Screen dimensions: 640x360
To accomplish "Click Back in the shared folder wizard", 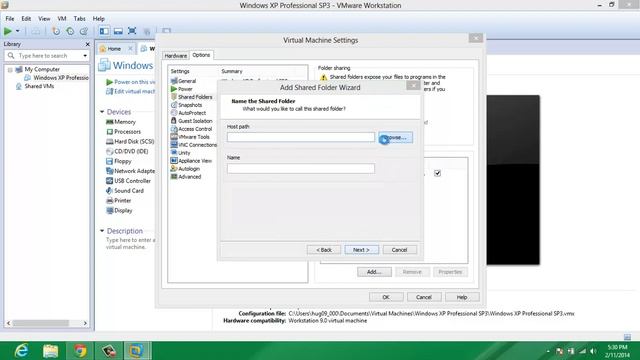I will [324, 250].
